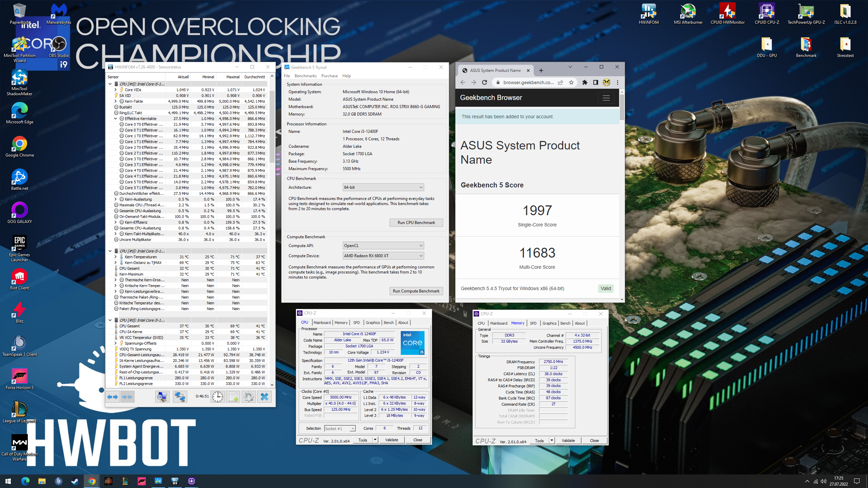Click HWiNFO log file save icon
Viewport: 868px width, 488px height.
pos(233,396)
